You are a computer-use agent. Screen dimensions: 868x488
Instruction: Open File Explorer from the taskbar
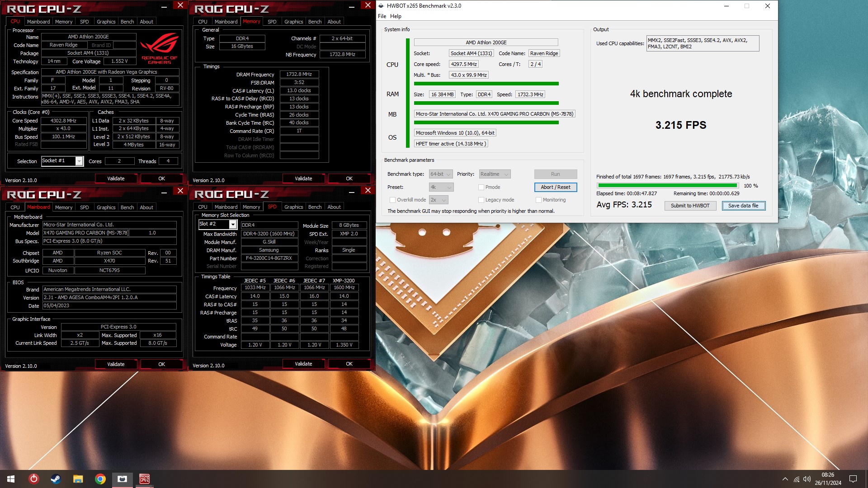click(x=78, y=479)
